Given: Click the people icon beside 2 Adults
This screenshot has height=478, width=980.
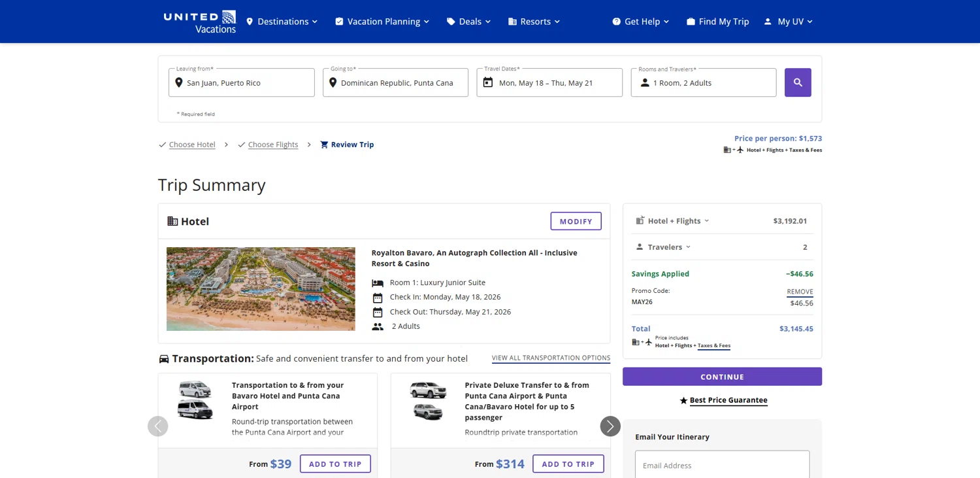Looking at the screenshot, I should pyautogui.click(x=378, y=327).
